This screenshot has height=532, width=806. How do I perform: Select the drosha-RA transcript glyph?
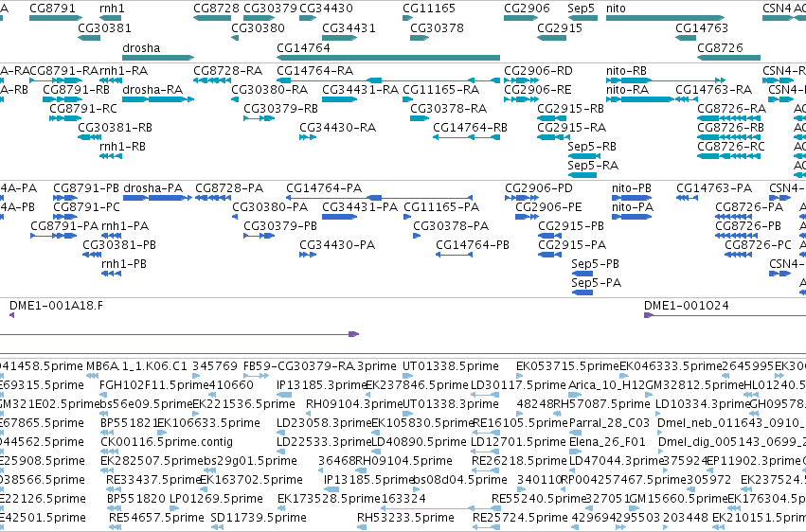(x=158, y=99)
